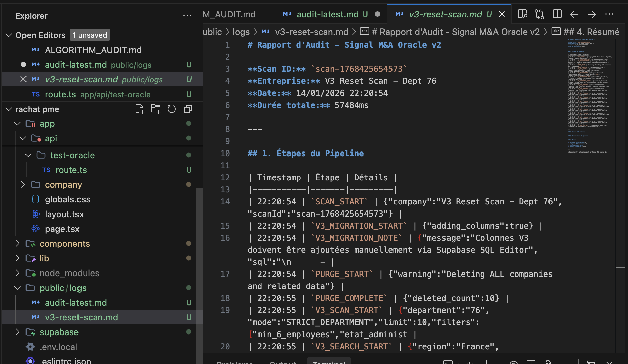Viewport: 628px width, 364px height.
Task: Open the ALGORITHM_AUDIT.md tab
Action: (x=231, y=14)
